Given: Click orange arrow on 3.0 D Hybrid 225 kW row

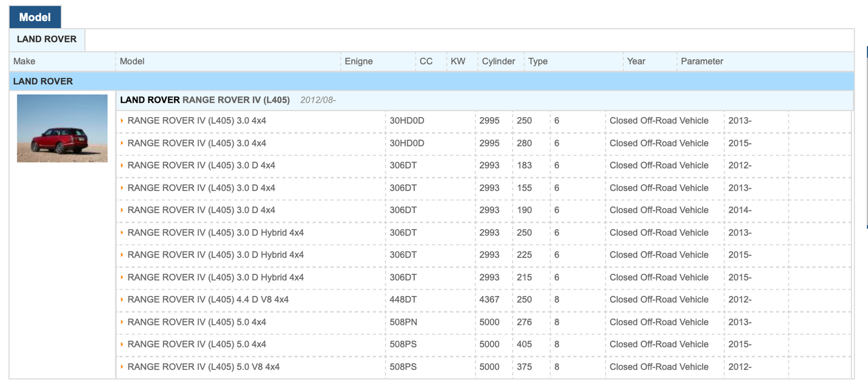Looking at the screenshot, I should tap(123, 255).
